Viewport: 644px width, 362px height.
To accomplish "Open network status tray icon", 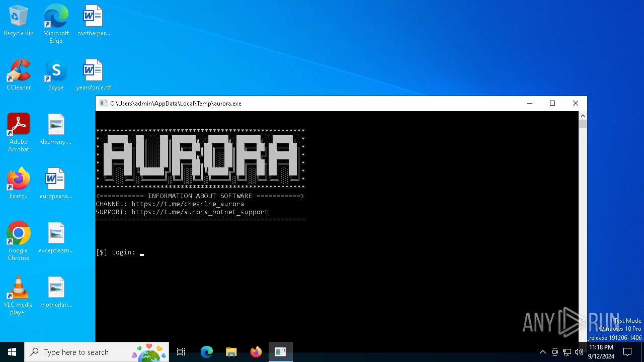I will coord(567,352).
